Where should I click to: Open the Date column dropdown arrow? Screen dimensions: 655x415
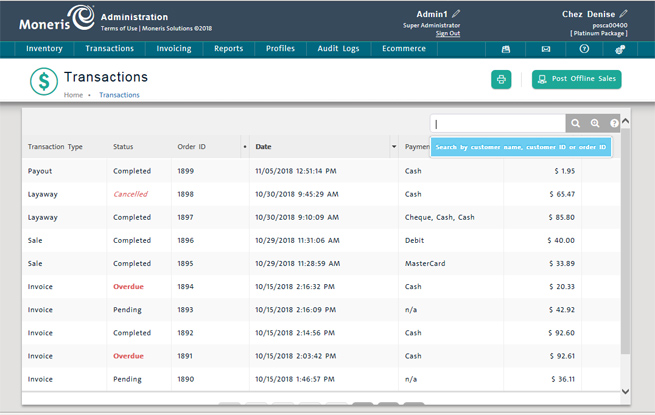click(394, 147)
